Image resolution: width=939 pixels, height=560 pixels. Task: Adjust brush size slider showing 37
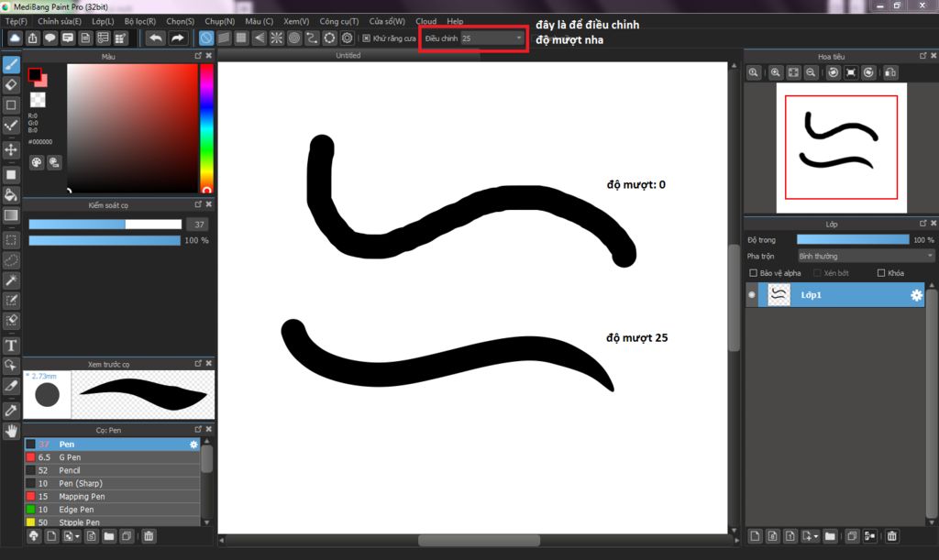105,225
